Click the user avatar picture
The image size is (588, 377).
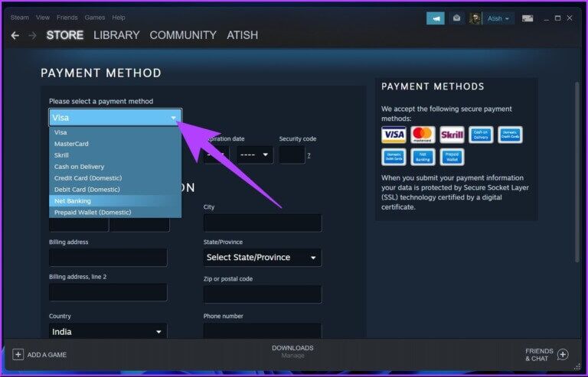[x=475, y=18]
